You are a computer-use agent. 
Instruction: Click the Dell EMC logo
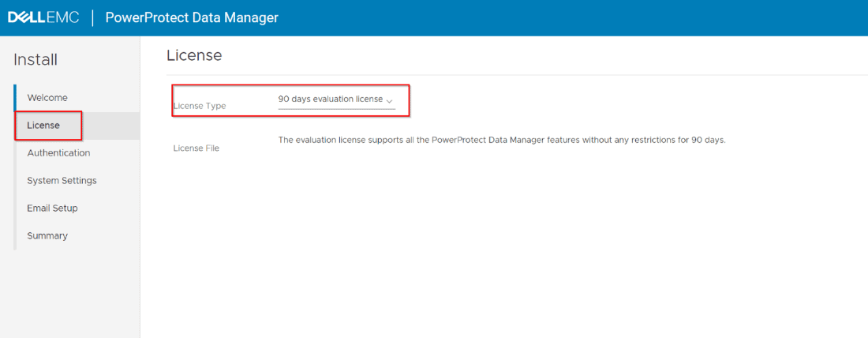(43, 17)
